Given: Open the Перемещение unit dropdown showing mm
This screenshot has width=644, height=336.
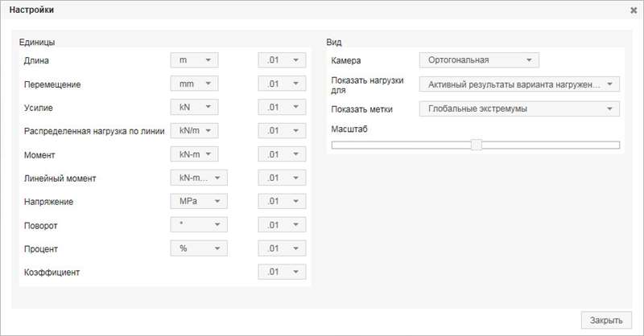Looking at the screenshot, I should 194,84.
